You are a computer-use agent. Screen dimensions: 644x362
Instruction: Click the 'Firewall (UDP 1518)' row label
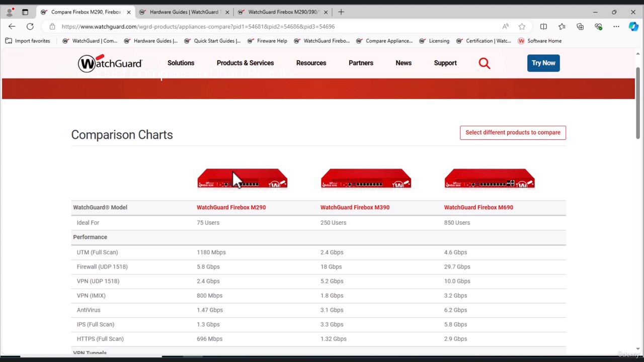(x=102, y=267)
